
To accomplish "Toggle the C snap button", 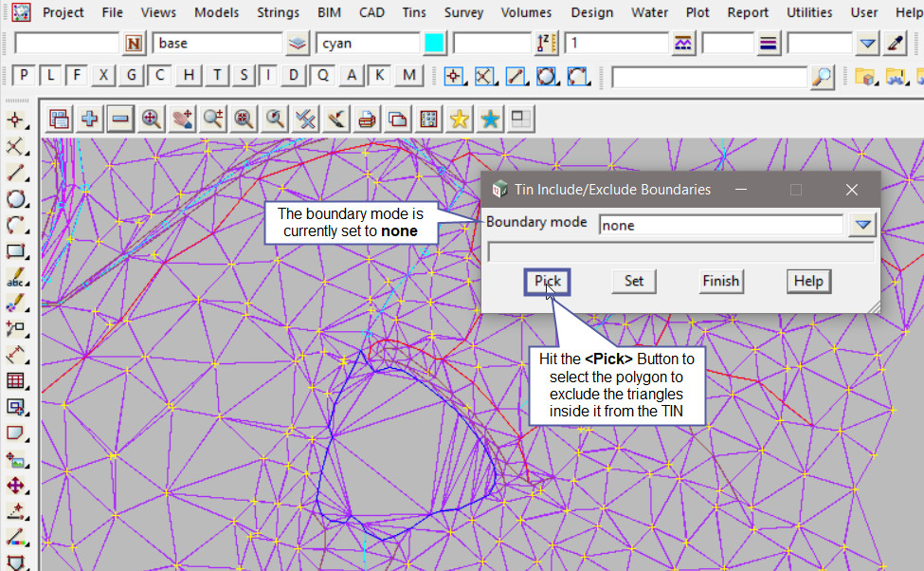I will [x=159, y=76].
